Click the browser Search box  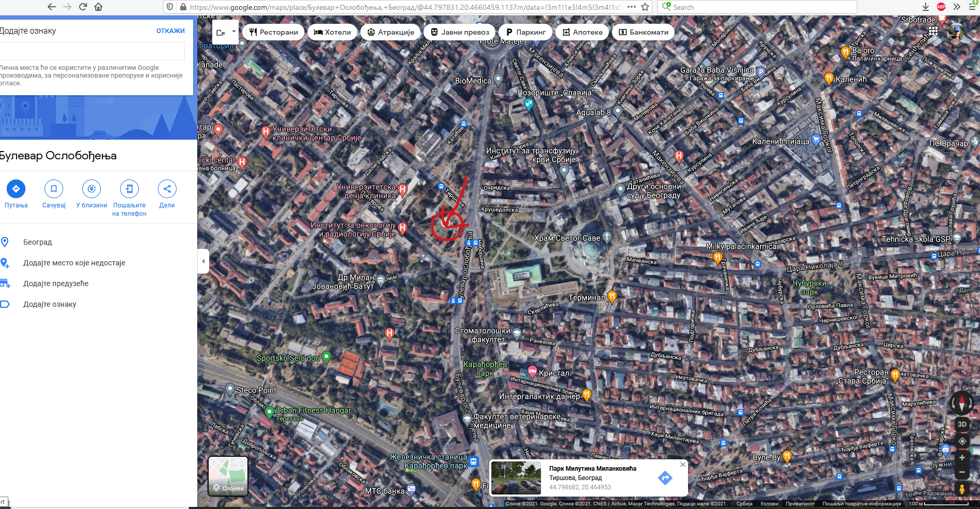758,7
